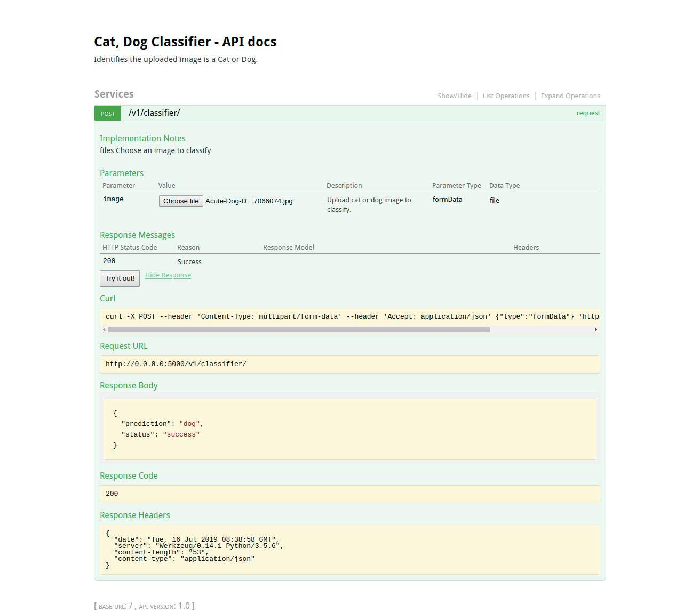The height and width of the screenshot is (611, 700).
Task: Click the Upload cat or dog image description
Action: (369, 204)
